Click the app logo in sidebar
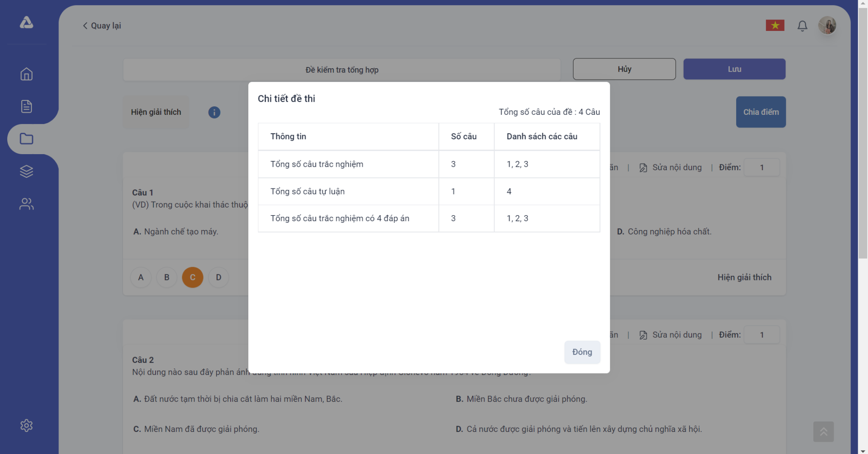The width and height of the screenshot is (868, 454). tap(26, 23)
